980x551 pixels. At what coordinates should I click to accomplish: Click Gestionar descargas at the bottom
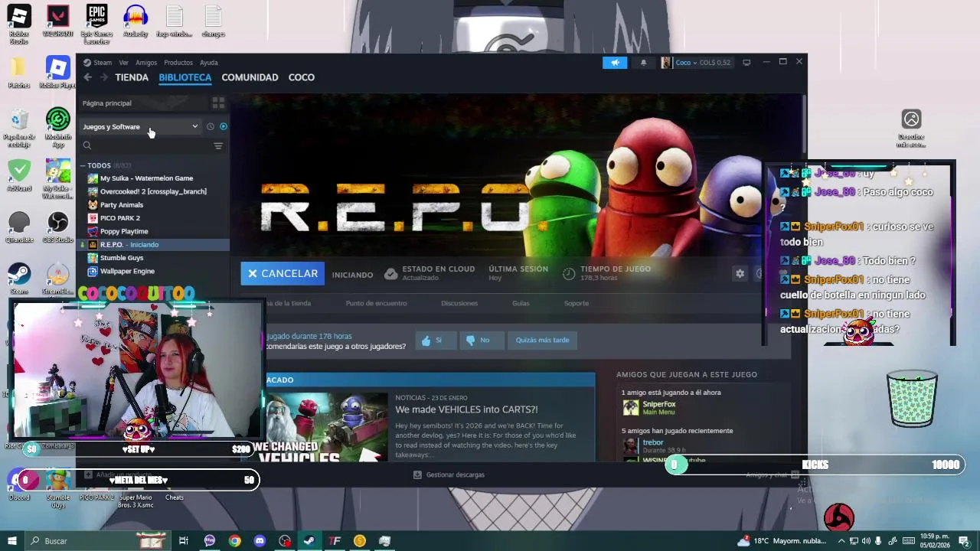[449, 474]
